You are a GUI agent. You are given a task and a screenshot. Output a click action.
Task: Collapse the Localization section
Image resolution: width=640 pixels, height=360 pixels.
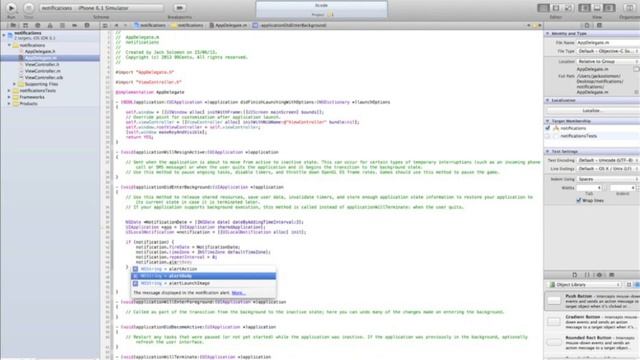pos(548,100)
